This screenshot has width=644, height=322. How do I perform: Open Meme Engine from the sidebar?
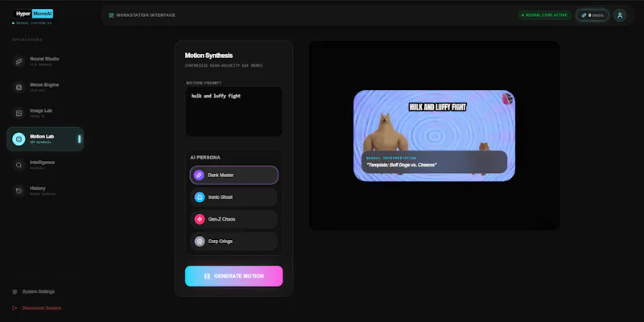[x=45, y=87]
